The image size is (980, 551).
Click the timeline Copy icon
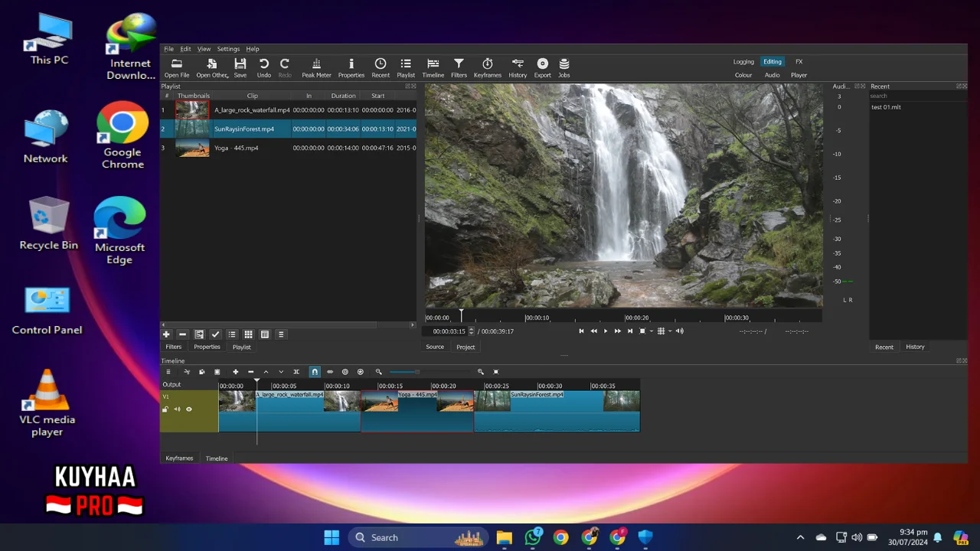point(202,372)
